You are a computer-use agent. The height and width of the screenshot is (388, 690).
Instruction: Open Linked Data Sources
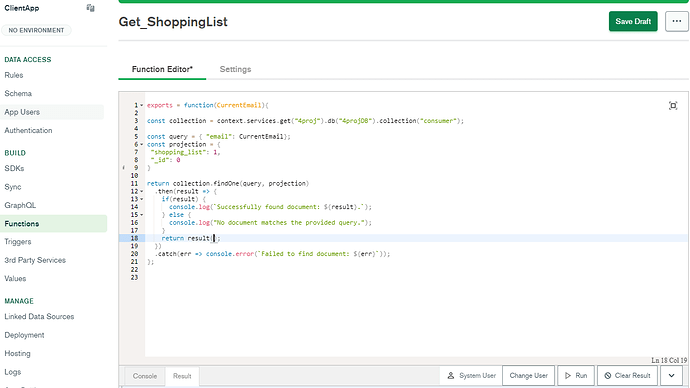tap(39, 316)
